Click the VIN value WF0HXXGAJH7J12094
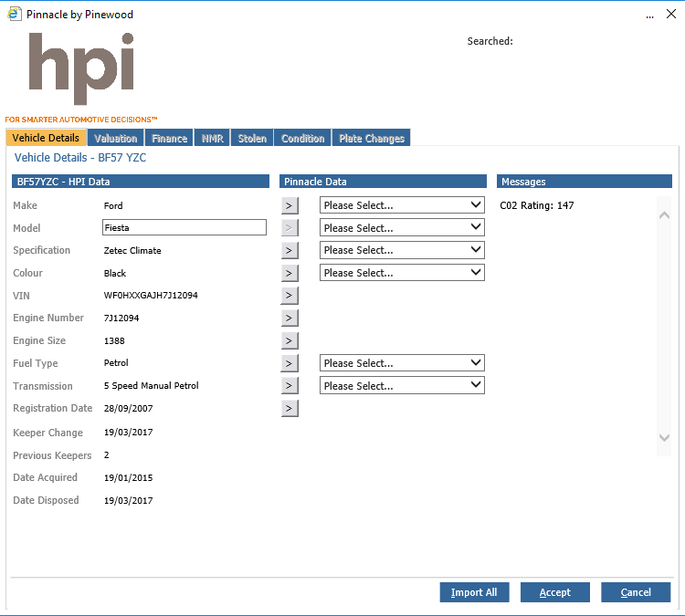The image size is (685, 616). point(151,296)
